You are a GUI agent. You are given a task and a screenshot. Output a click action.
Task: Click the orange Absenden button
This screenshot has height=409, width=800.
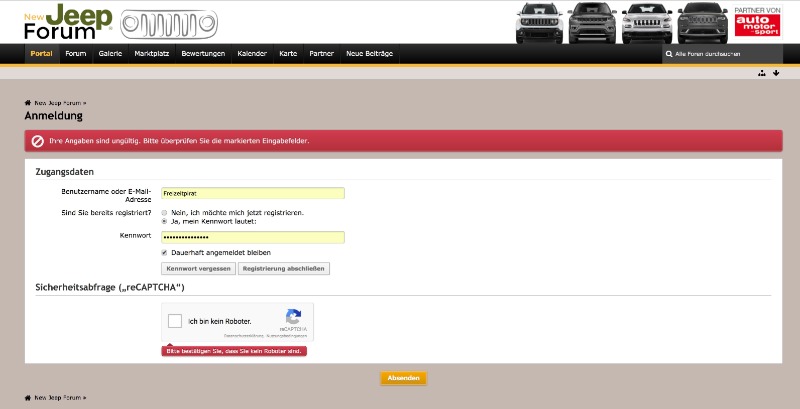point(403,378)
